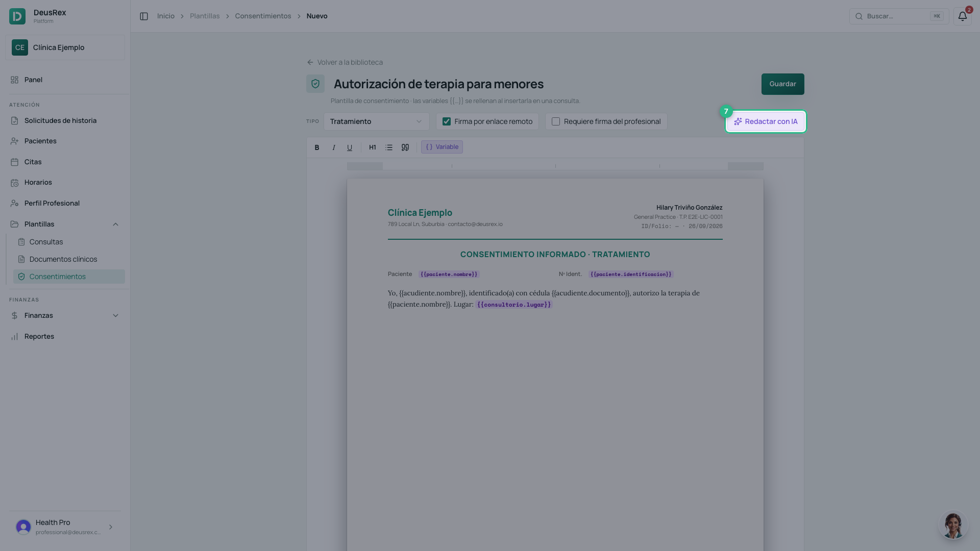
Task: Insert a blockquote
Action: click(x=405, y=147)
